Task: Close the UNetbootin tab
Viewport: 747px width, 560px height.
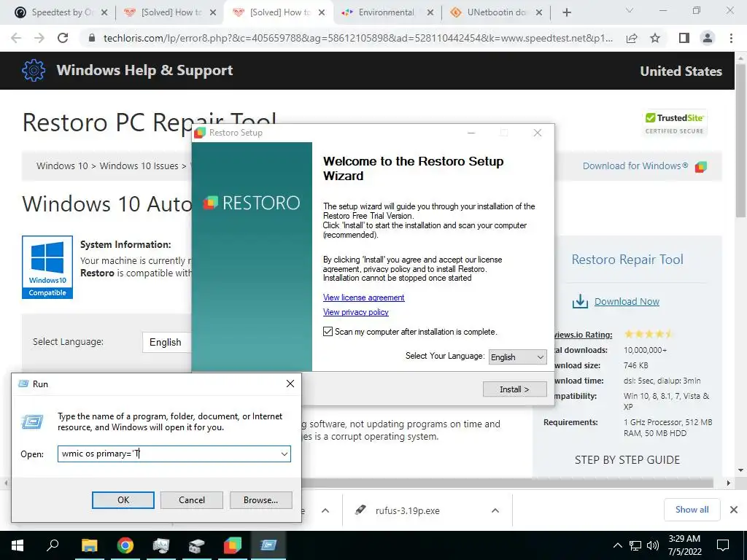Action: coord(539,12)
